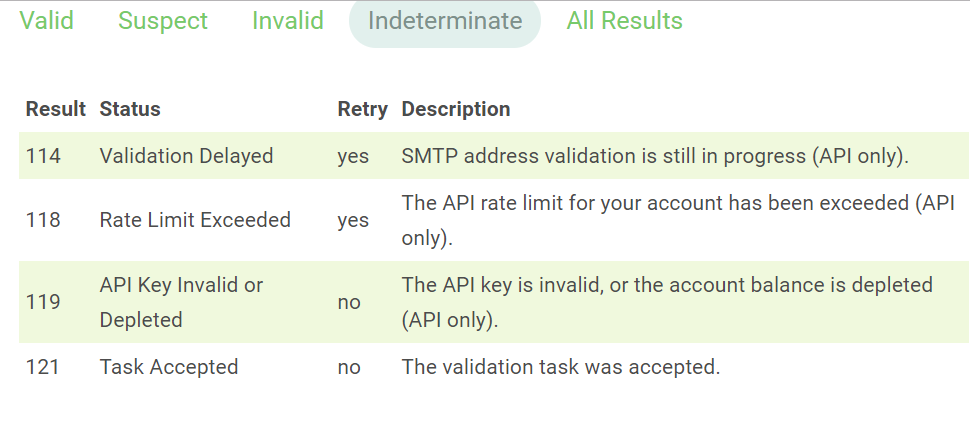Click the Rate Limit Exceeded status
Viewport: 970px width, 440px height.
[195, 220]
